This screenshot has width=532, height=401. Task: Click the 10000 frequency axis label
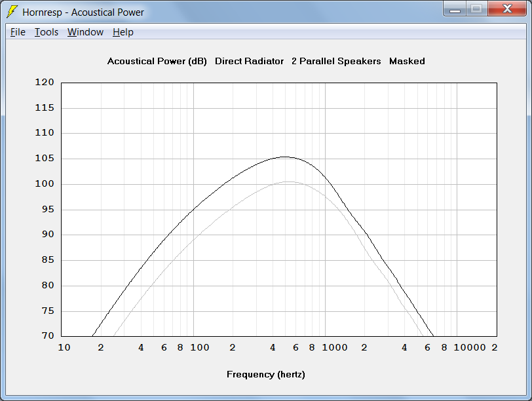tap(470, 347)
